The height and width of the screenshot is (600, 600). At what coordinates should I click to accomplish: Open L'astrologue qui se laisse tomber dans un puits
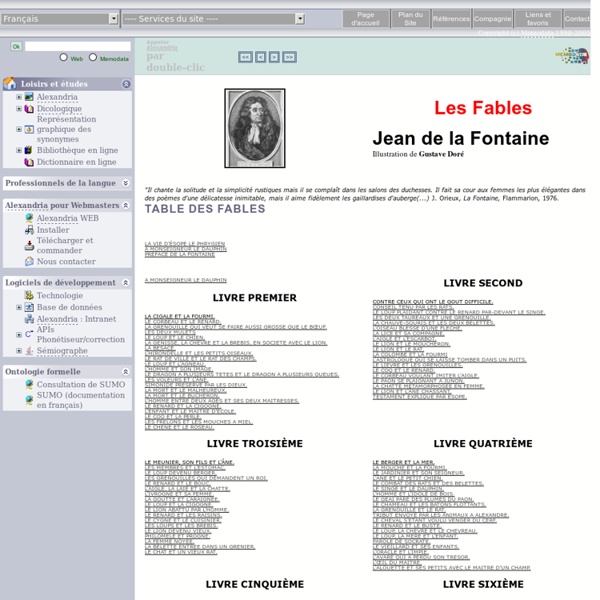point(449,360)
